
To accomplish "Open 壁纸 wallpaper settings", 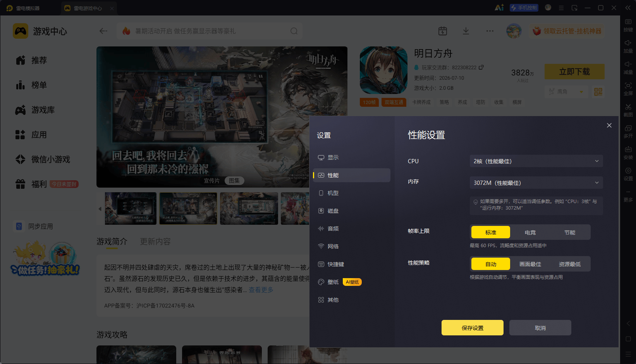I will point(352,282).
